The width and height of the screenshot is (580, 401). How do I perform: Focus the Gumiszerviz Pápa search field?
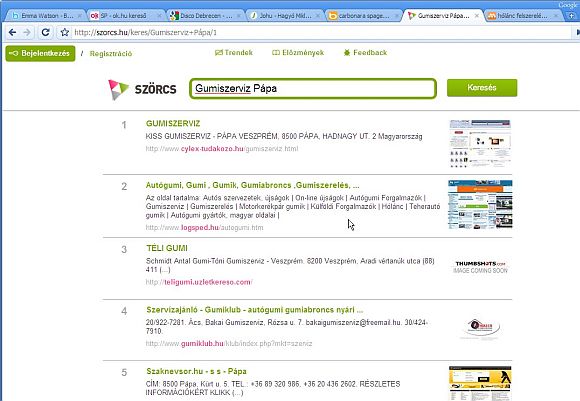pos(313,88)
